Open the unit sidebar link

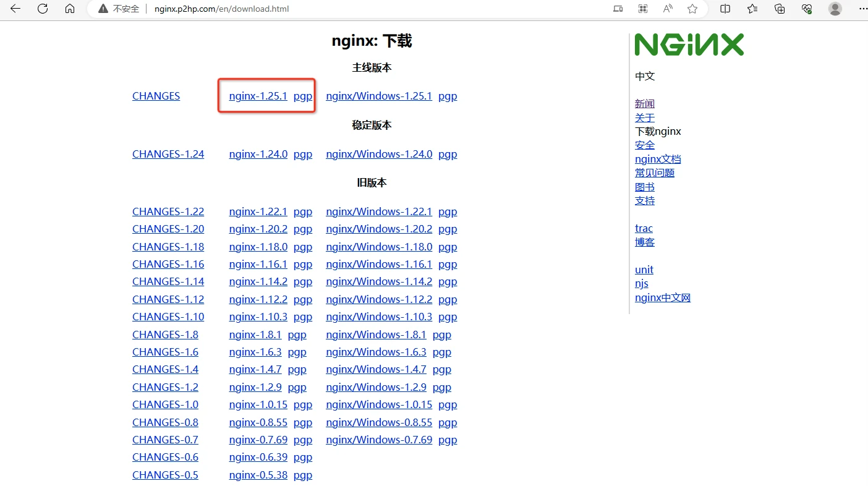point(644,270)
